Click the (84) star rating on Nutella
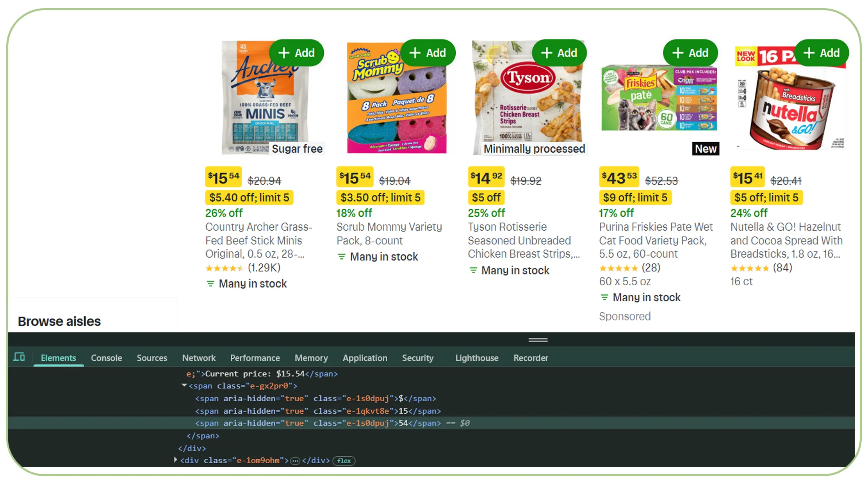This screenshot has width=868, height=484. coord(761,268)
